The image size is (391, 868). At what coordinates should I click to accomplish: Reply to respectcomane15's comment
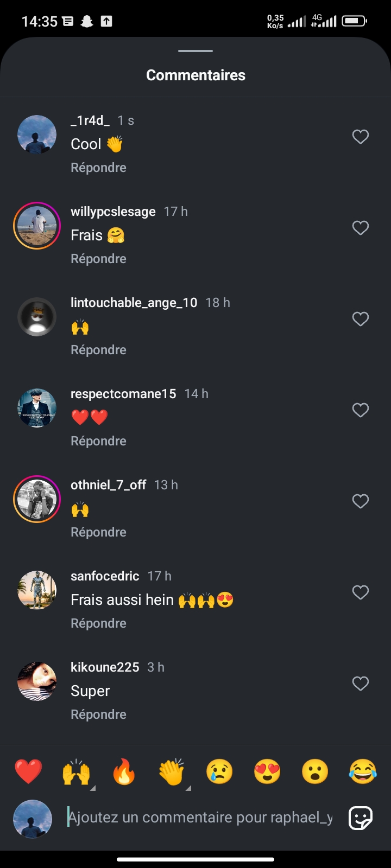tap(98, 441)
